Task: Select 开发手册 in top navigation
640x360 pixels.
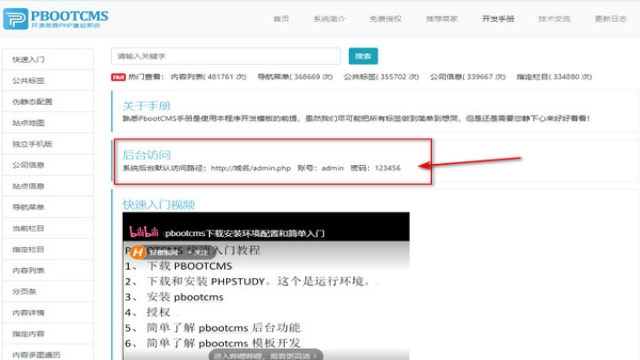Action: tap(498, 19)
